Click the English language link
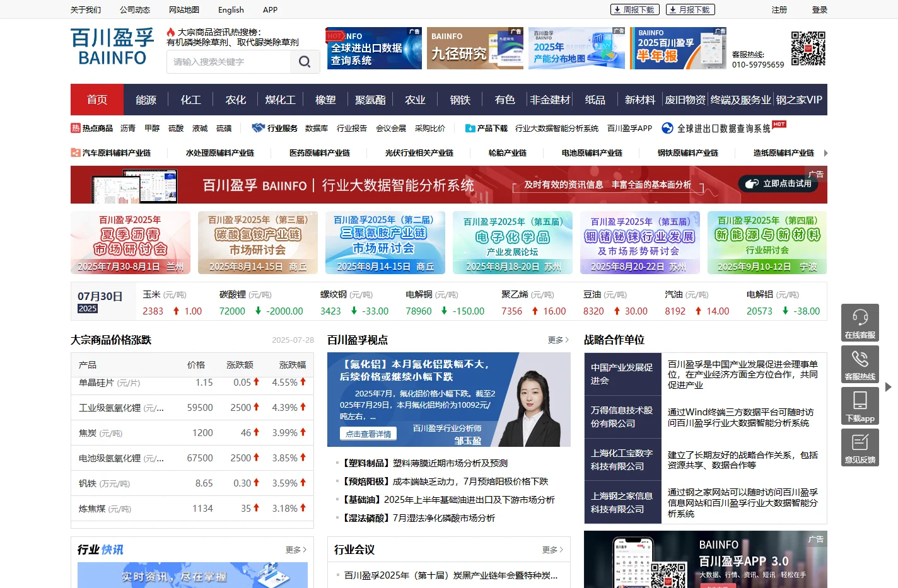 pyautogui.click(x=231, y=9)
